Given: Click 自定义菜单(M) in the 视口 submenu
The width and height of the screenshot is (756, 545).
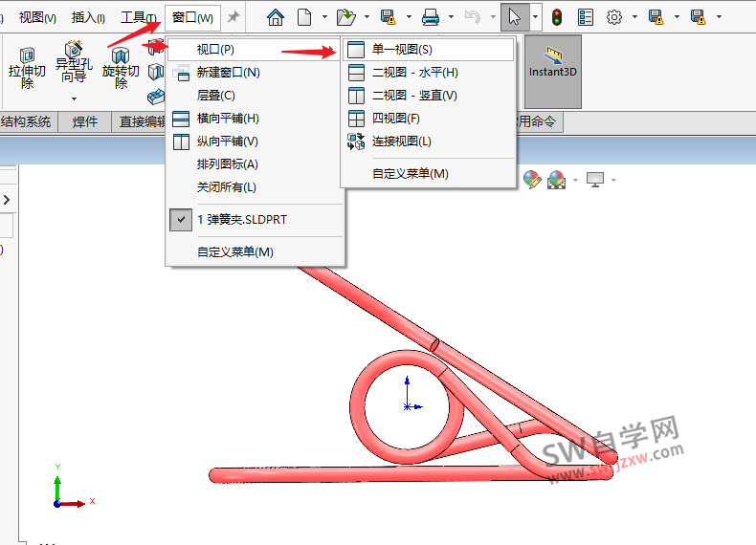Looking at the screenshot, I should point(429,173).
